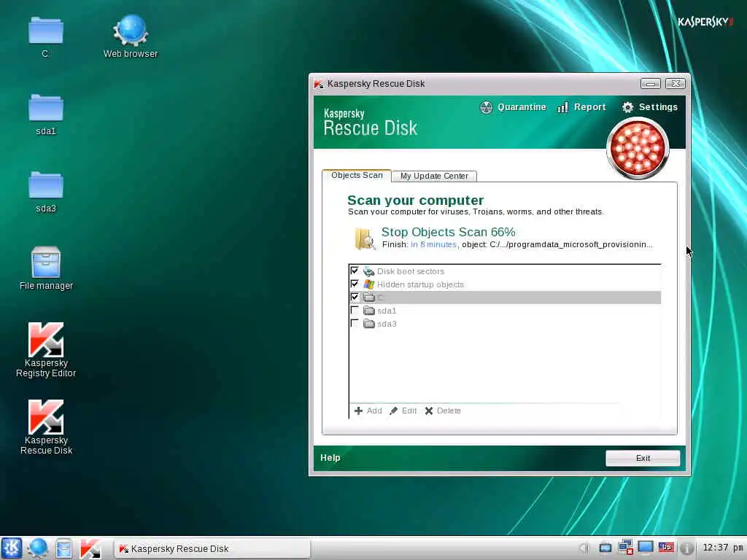Click the Kaspersky logo in window title bar
This screenshot has width=747, height=560.
click(x=319, y=84)
